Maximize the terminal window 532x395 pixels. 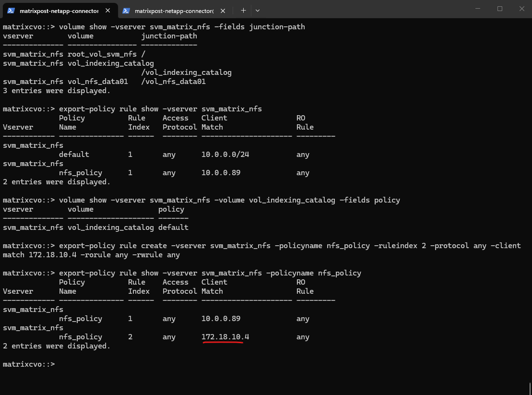[x=499, y=9]
